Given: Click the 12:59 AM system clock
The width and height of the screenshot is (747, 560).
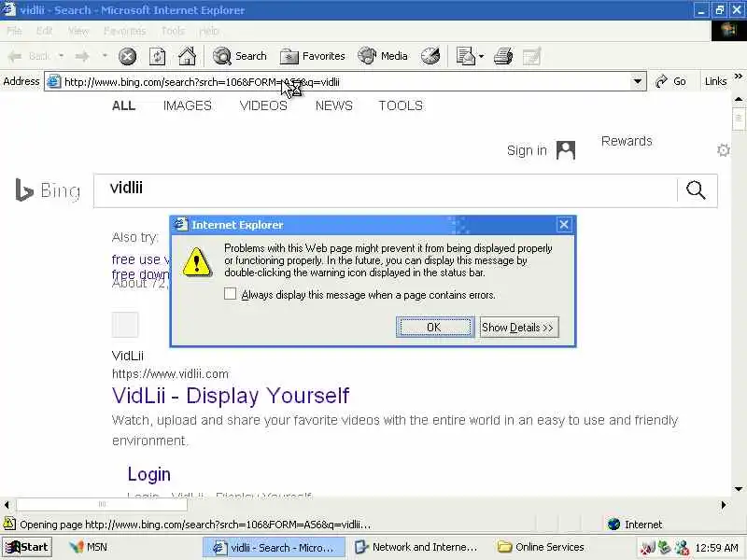Looking at the screenshot, I should pyautogui.click(x=716, y=548).
